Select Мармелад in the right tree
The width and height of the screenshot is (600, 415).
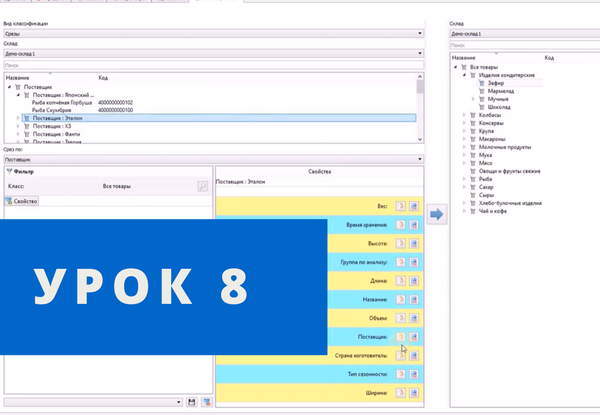pyautogui.click(x=501, y=91)
